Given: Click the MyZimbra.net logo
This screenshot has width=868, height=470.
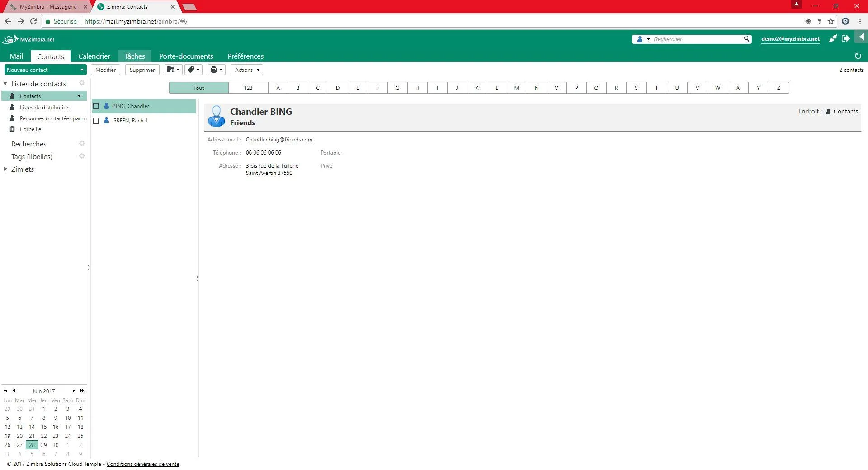Looking at the screenshot, I should [28, 39].
